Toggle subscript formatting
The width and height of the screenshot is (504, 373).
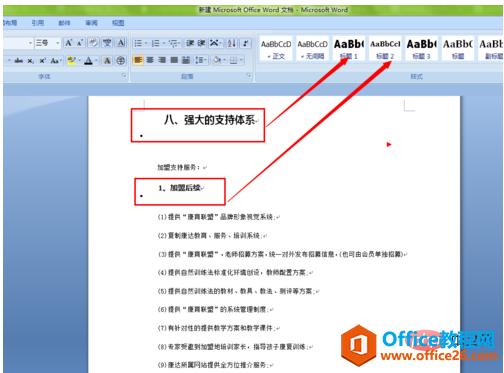(31, 61)
